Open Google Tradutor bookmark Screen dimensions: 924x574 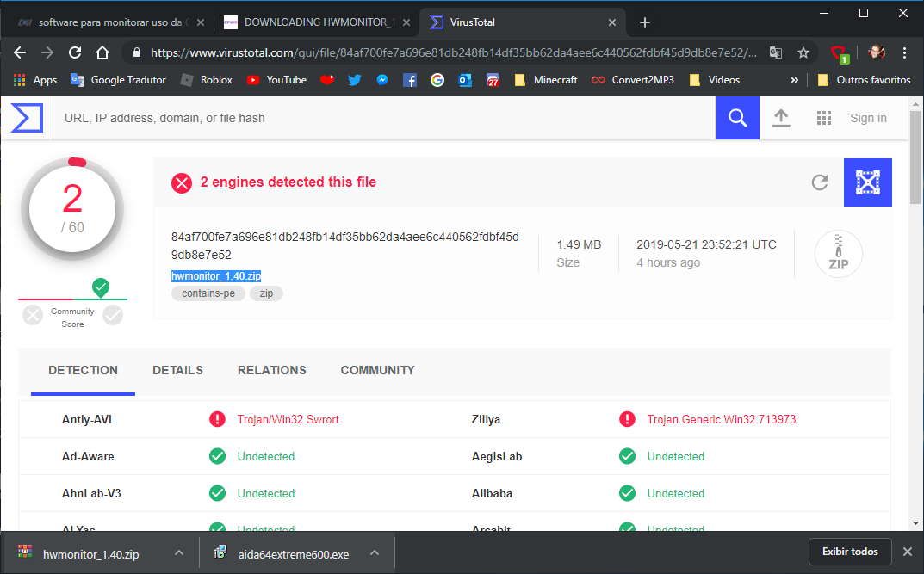[119, 80]
